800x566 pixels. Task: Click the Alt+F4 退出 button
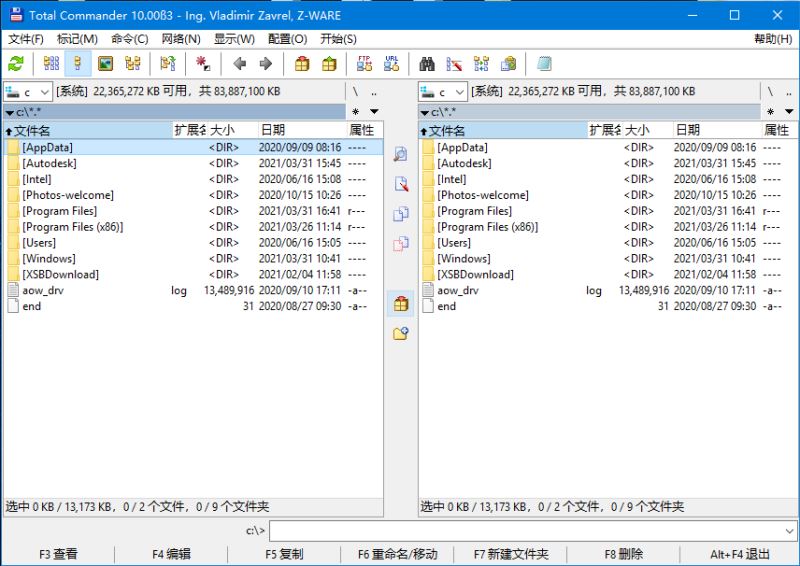point(739,554)
